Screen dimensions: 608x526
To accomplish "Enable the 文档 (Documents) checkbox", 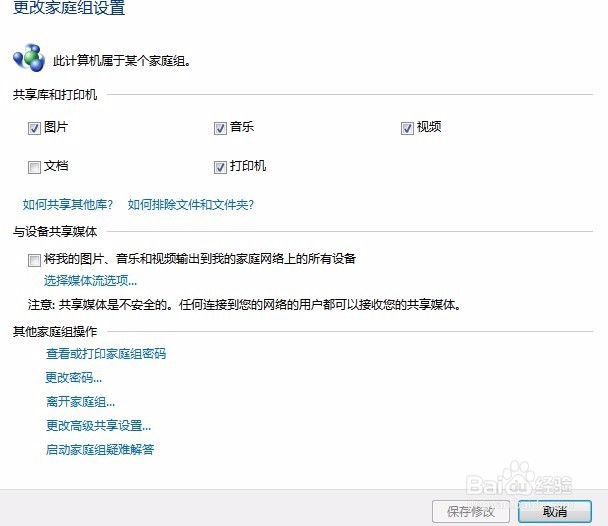I will click(34, 167).
